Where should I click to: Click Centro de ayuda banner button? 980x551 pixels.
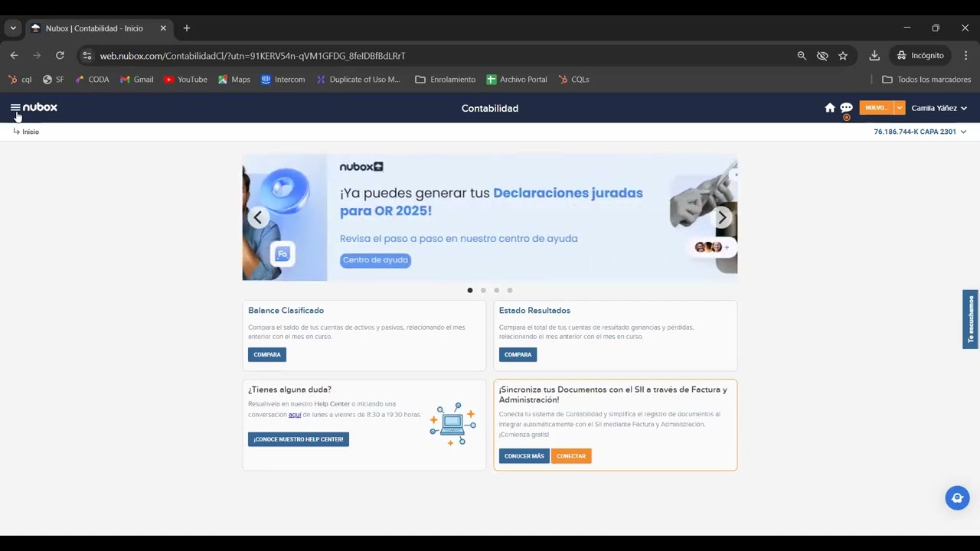click(375, 260)
